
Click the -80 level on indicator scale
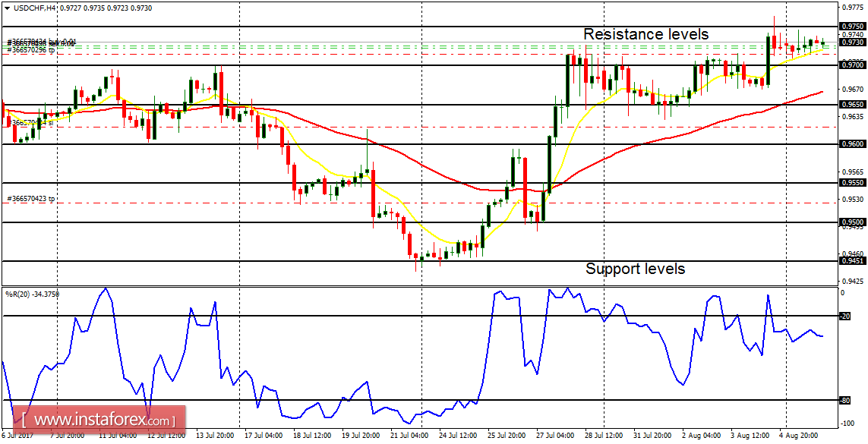coord(845,400)
